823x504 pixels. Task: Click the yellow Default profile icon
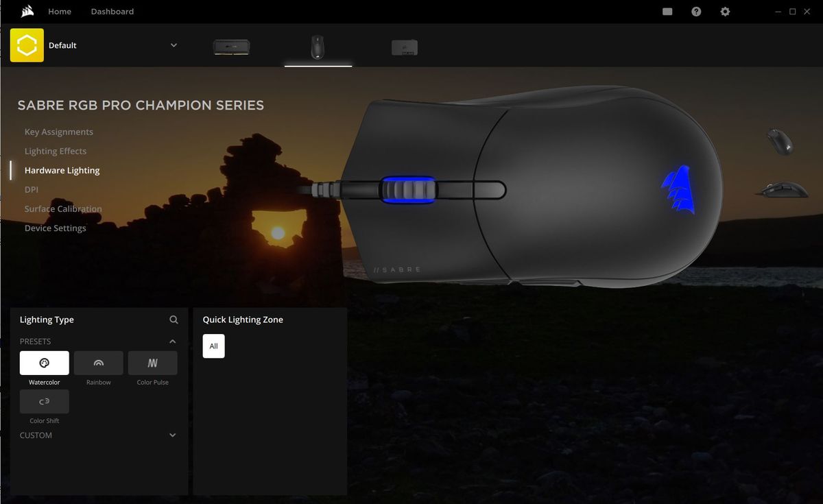pyautogui.click(x=27, y=45)
